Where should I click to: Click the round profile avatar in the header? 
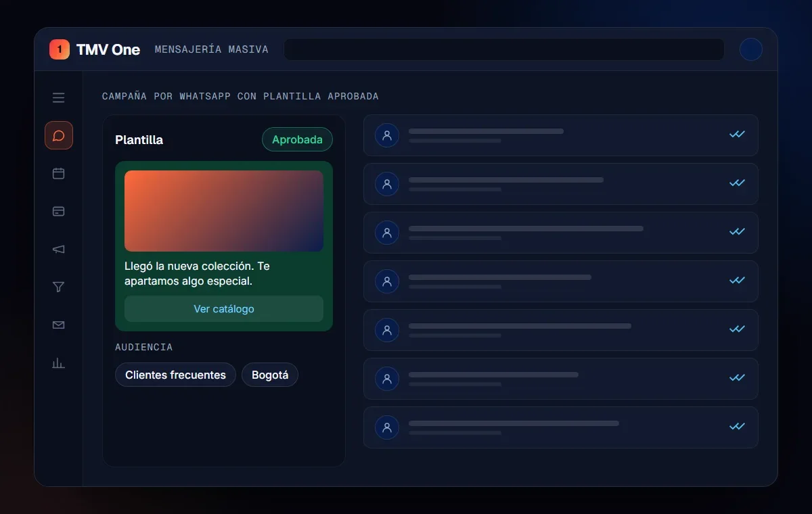751,49
